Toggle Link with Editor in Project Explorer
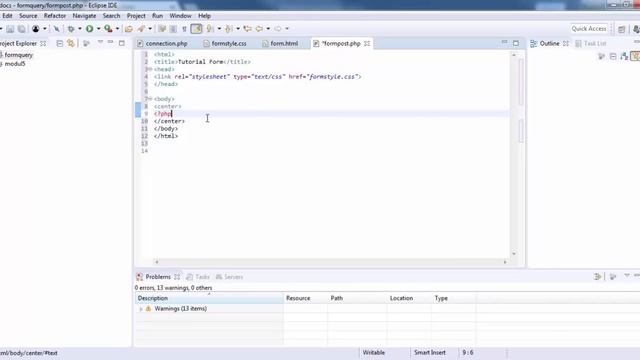Viewport: 640px width, 360px height. coord(71,43)
